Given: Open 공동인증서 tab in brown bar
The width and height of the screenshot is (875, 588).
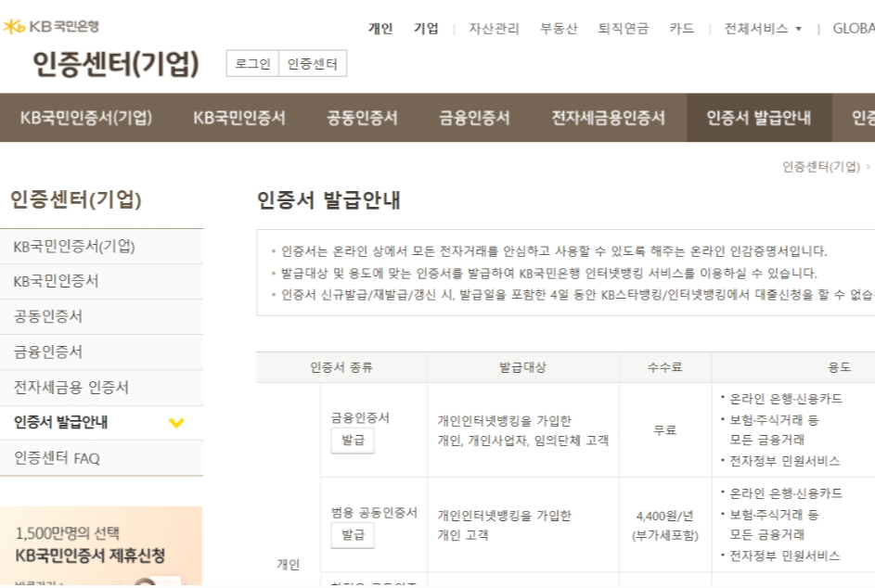Looking at the screenshot, I should 362,118.
